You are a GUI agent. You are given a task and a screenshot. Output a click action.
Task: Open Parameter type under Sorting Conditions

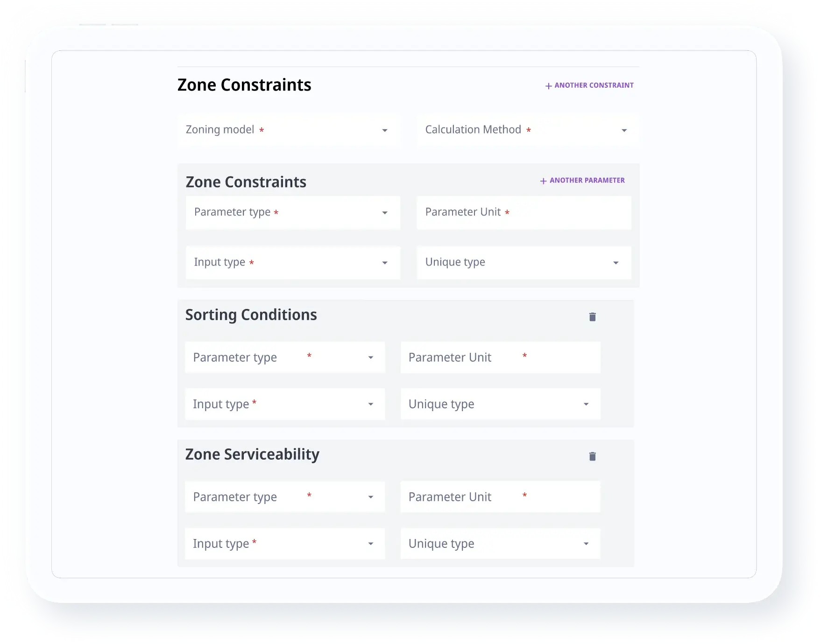click(285, 357)
